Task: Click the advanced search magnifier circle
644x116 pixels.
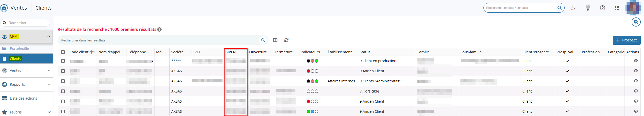Action: (636, 22)
